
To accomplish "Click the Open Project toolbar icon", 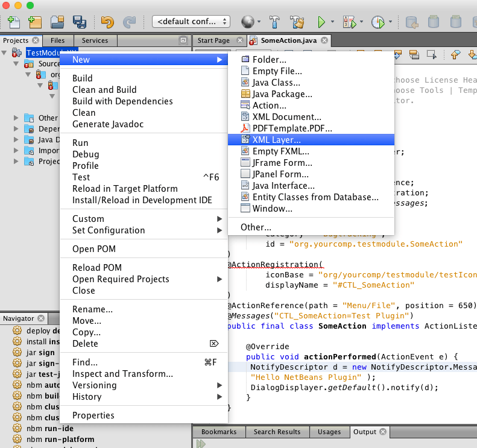I will tap(57, 22).
